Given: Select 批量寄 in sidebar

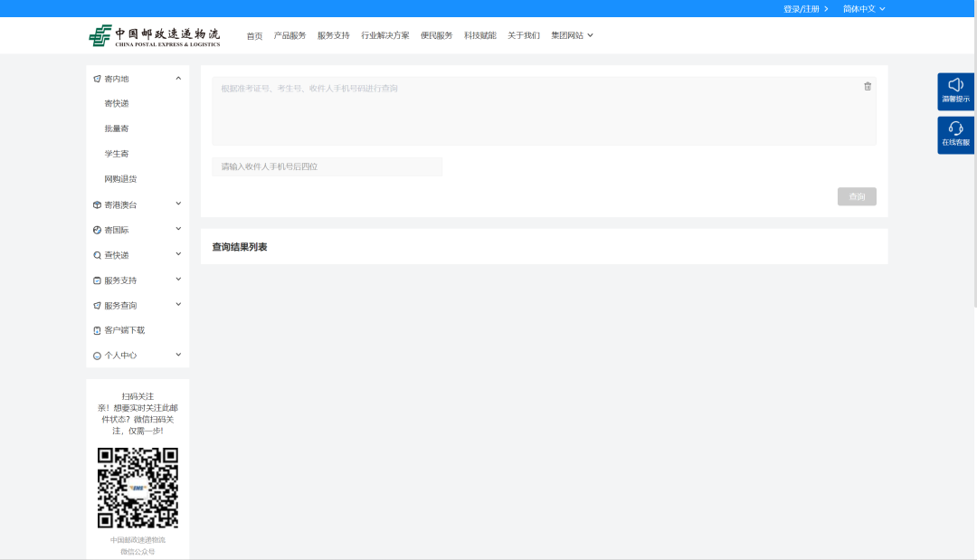Looking at the screenshot, I should click(117, 129).
